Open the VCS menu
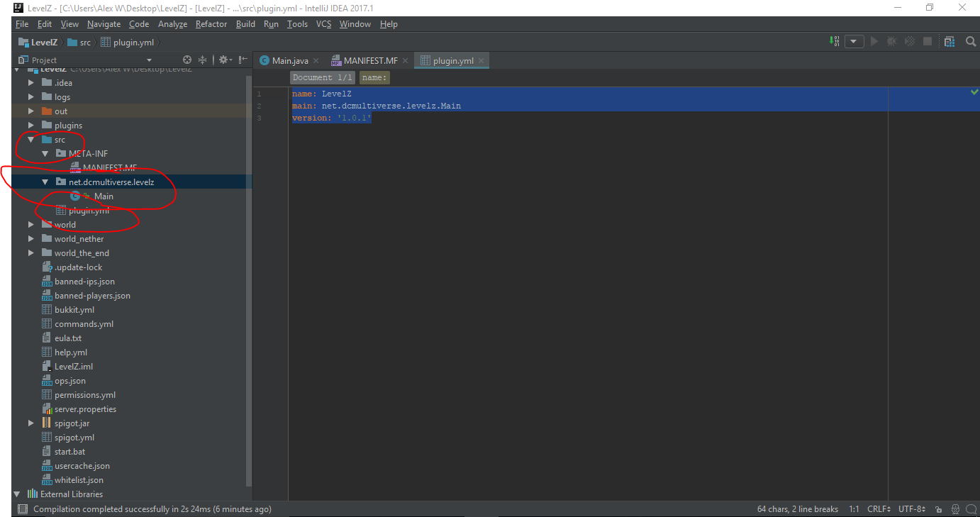The image size is (980, 517). pyautogui.click(x=323, y=23)
